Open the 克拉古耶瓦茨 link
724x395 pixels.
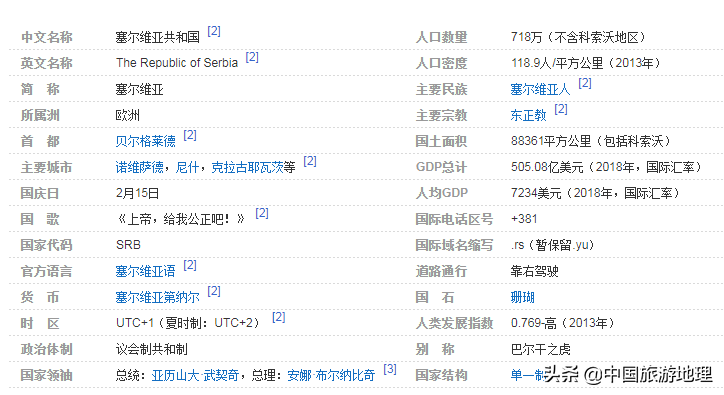247,167
